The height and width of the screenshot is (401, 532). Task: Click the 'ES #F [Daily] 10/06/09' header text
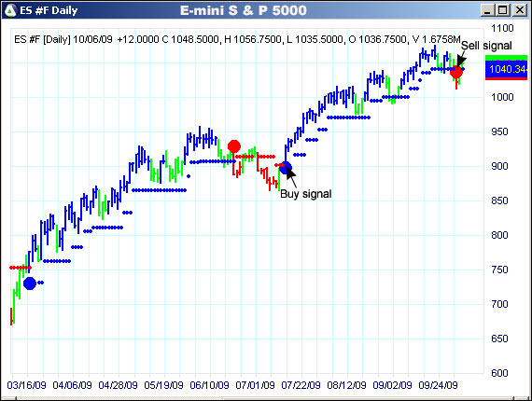(x=63, y=39)
